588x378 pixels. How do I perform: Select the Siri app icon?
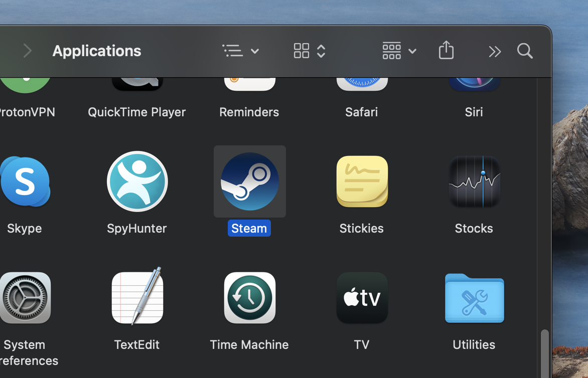pos(475,84)
